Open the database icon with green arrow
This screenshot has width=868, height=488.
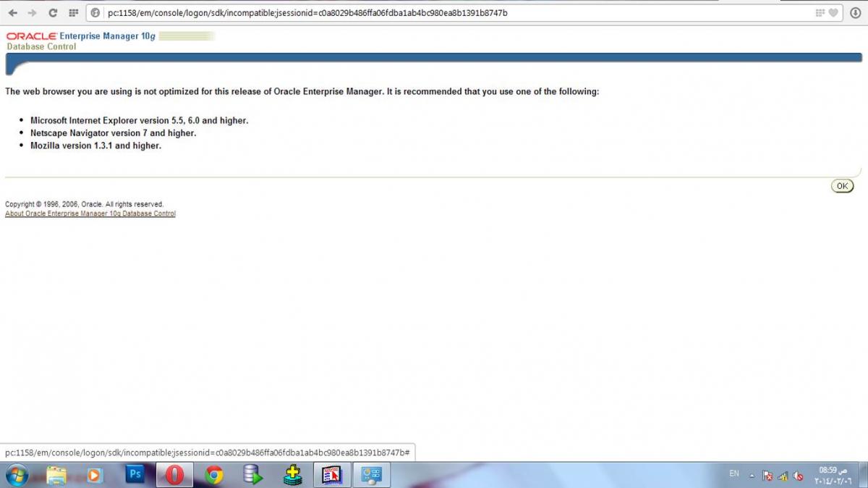point(252,475)
